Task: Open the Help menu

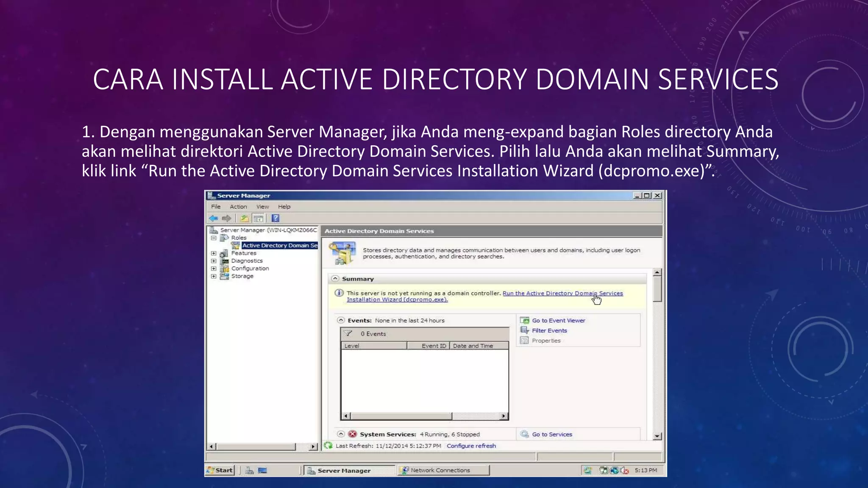Action: tap(284, 207)
